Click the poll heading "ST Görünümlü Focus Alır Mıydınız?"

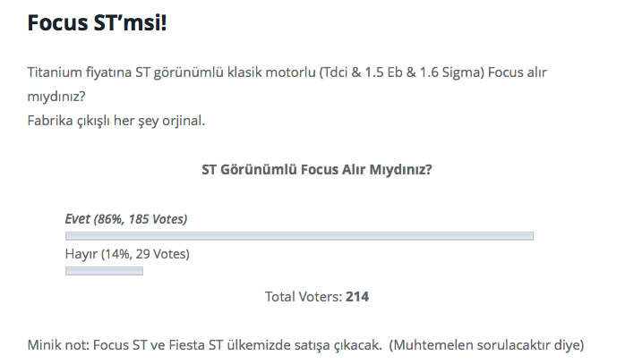tap(316, 170)
